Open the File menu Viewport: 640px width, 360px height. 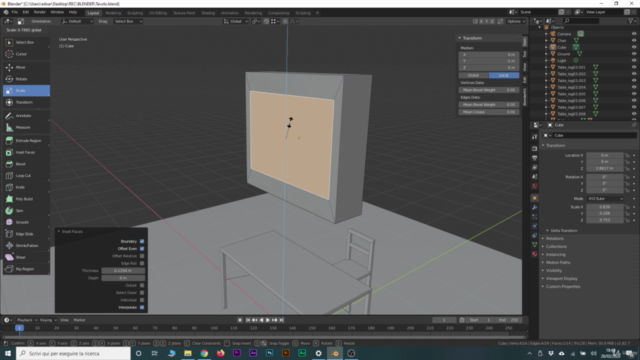[x=15, y=12]
